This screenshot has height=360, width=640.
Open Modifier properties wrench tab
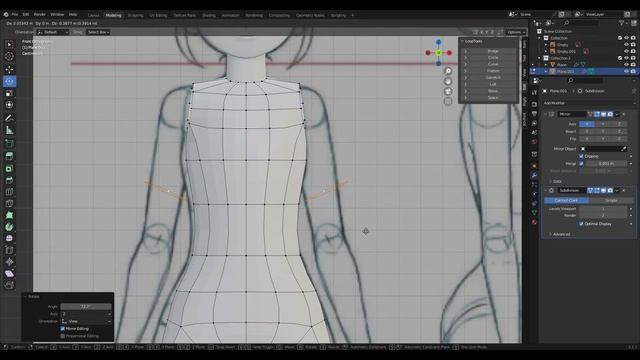pyautogui.click(x=534, y=175)
